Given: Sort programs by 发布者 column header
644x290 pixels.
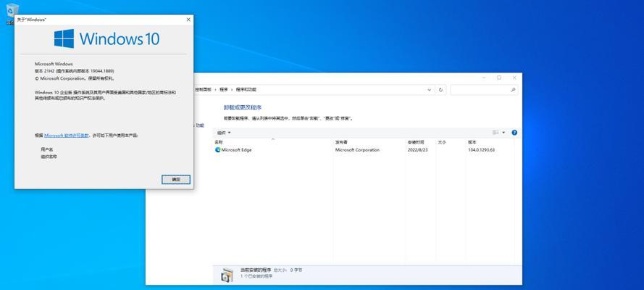Looking at the screenshot, I should 341,141.
